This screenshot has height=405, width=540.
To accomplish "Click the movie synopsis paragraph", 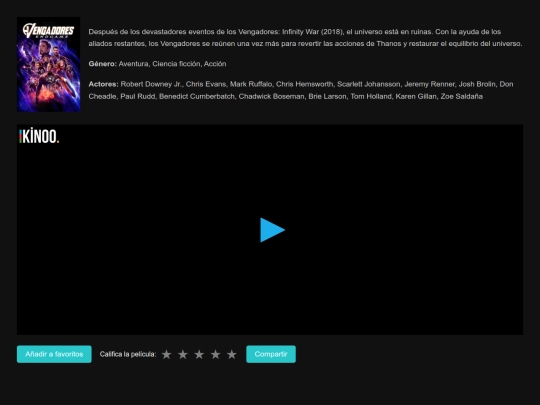I will click(305, 38).
